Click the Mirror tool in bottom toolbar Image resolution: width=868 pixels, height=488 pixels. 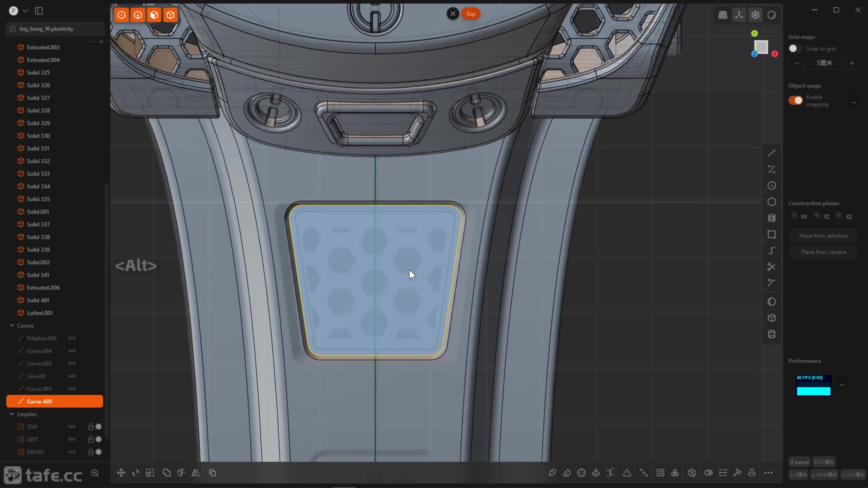coord(196,473)
